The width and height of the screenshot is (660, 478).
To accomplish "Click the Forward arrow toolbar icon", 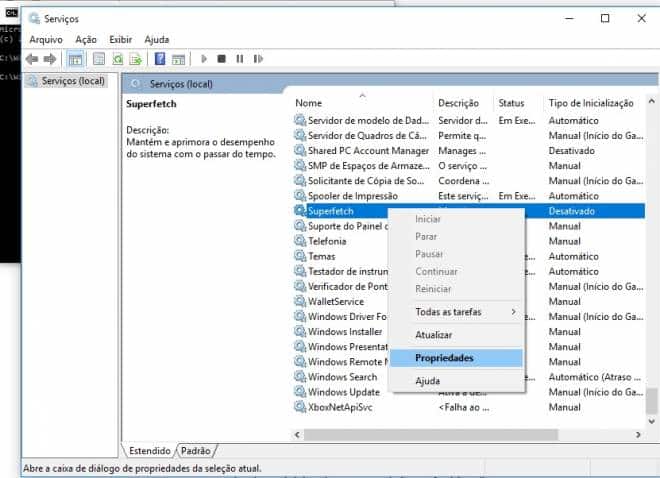I will pos(50,59).
